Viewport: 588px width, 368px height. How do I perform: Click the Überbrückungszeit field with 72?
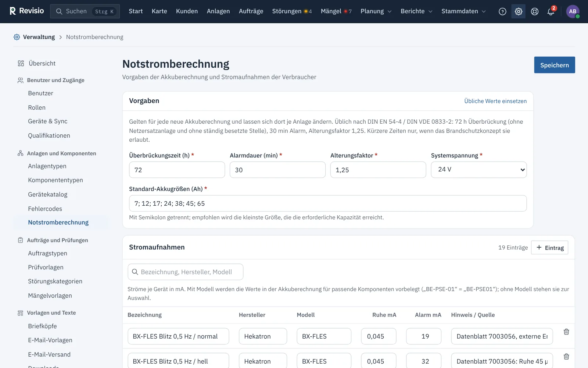[x=177, y=170]
